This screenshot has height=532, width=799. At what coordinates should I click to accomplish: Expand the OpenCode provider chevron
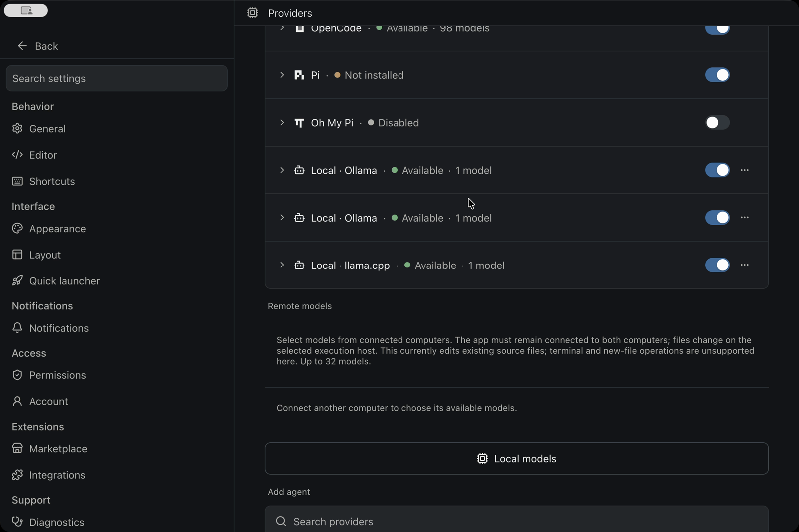[x=282, y=29]
